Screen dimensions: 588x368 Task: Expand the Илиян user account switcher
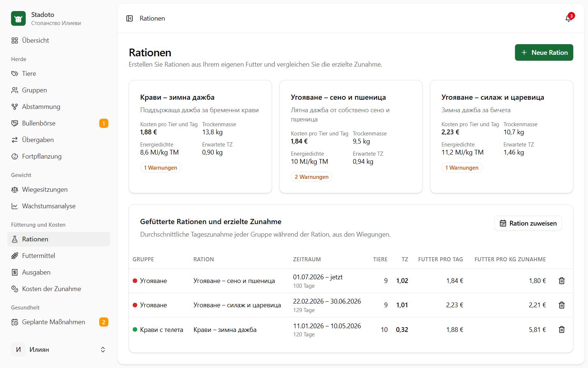pos(59,350)
